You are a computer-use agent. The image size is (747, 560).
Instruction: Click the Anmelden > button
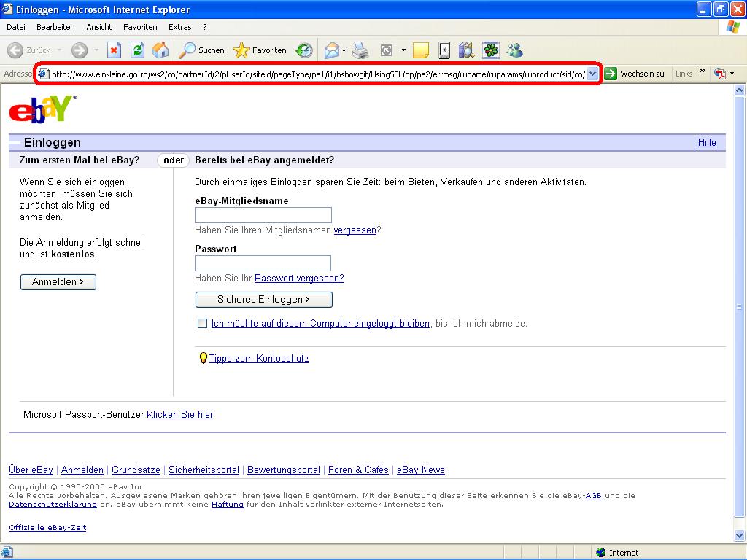click(58, 282)
